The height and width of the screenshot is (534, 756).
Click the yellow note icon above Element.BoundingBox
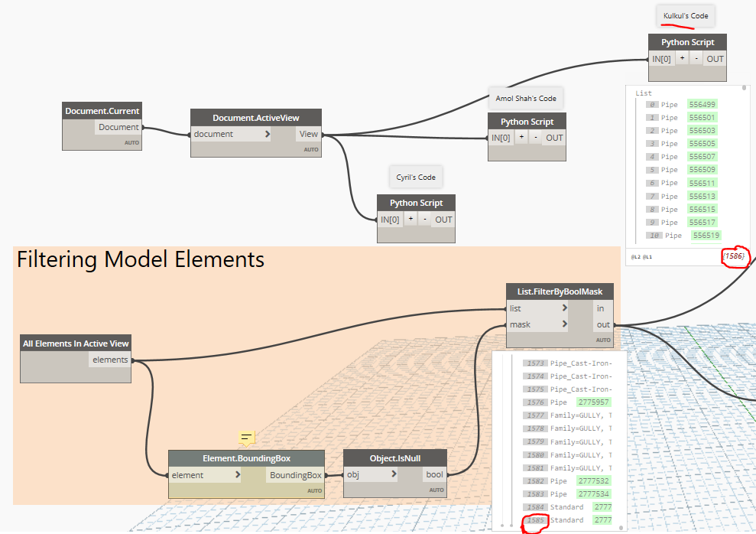point(246,438)
